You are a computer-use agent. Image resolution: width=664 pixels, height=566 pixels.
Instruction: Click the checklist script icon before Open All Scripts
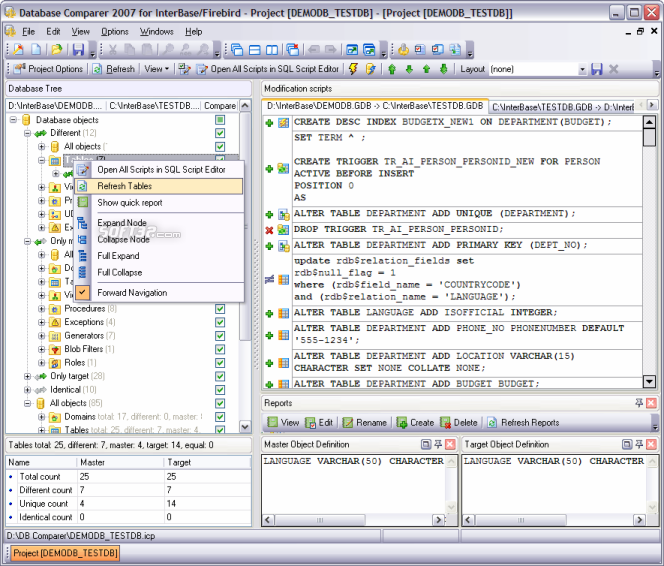(184, 69)
